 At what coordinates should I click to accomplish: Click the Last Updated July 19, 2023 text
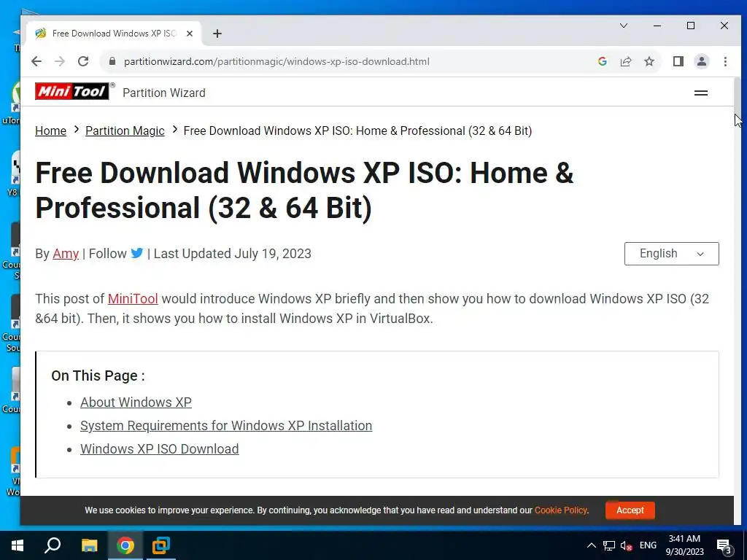pyautogui.click(x=232, y=253)
